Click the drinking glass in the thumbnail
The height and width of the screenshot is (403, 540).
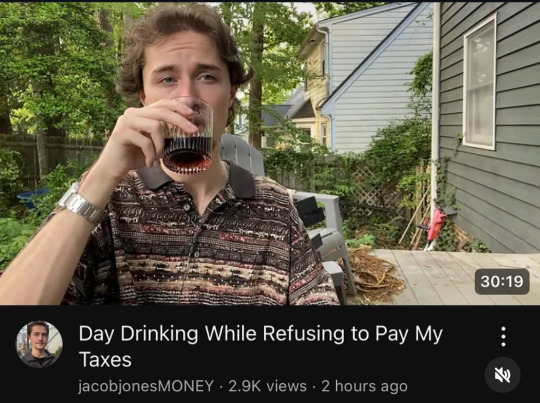coord(188,135)
